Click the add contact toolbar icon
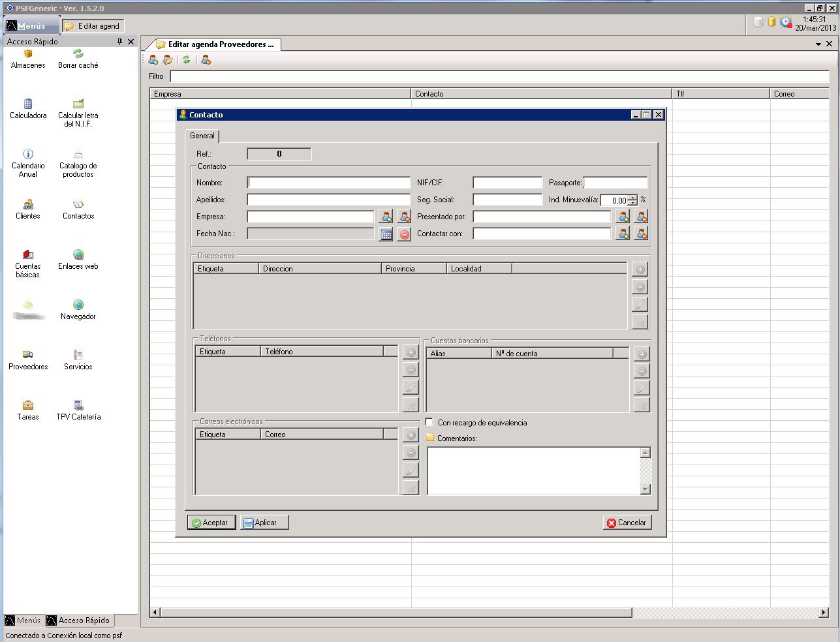 point(153,60)
